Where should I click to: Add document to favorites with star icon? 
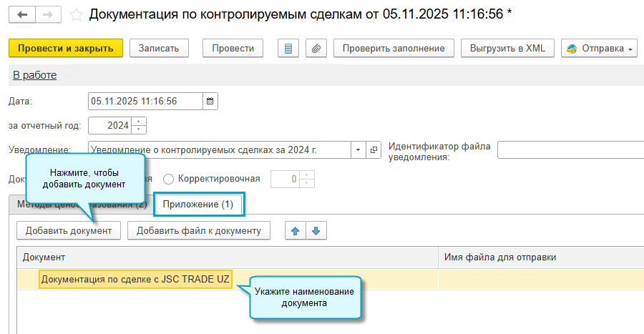pyautogui.click(x=77, y=14)
